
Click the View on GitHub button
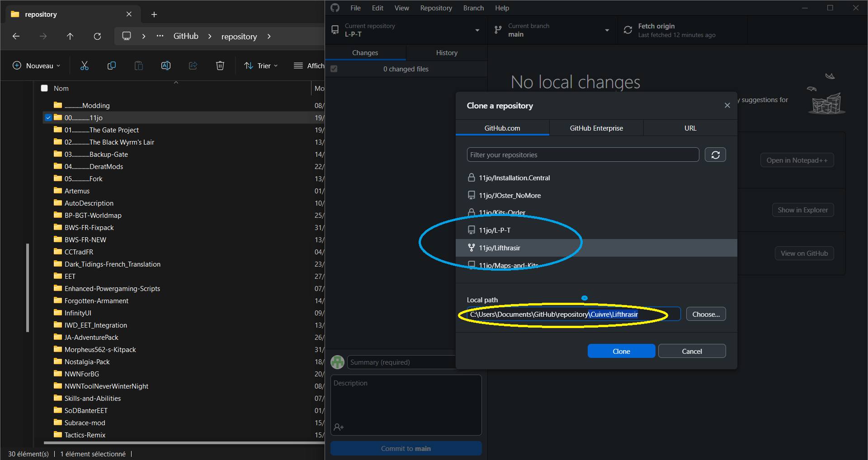[804, 253]
